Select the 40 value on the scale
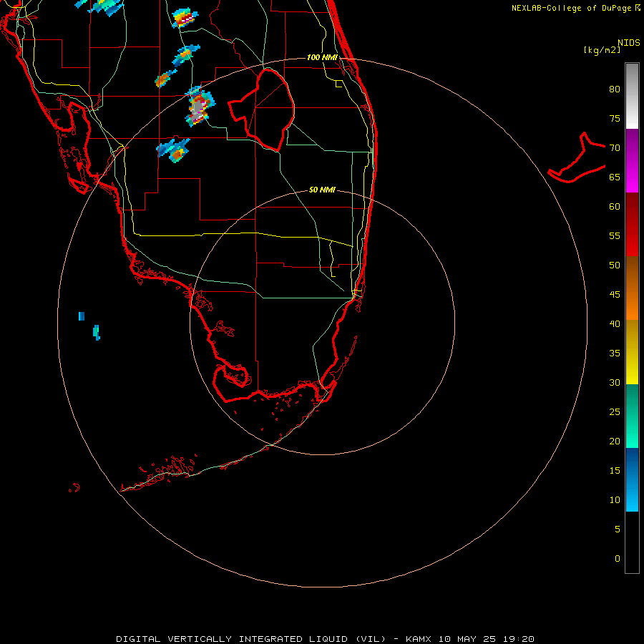Viewport: 644px width, 644px height. click(x=615, y=323)
